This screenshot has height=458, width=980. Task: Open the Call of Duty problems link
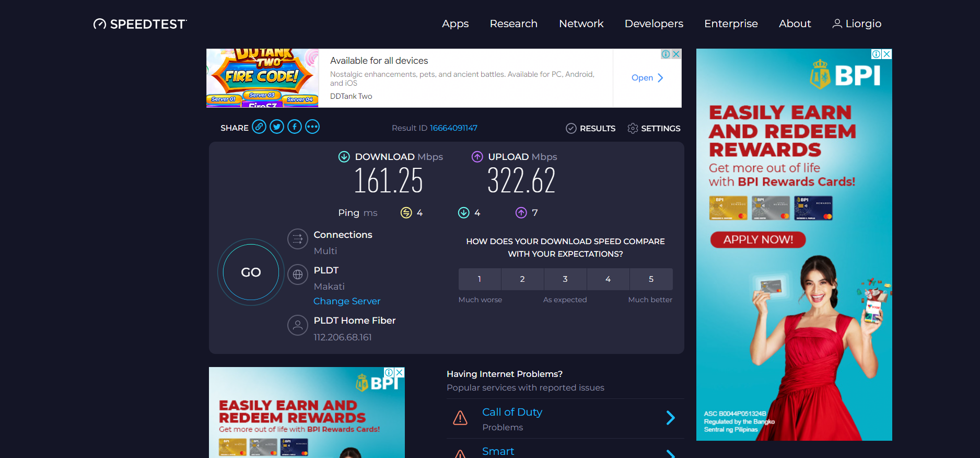point(512,413)
